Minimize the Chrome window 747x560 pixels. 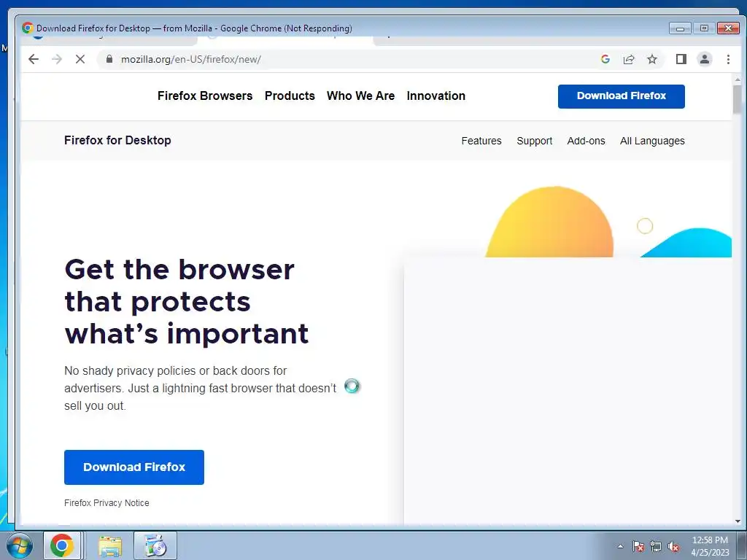coord(680,28)
